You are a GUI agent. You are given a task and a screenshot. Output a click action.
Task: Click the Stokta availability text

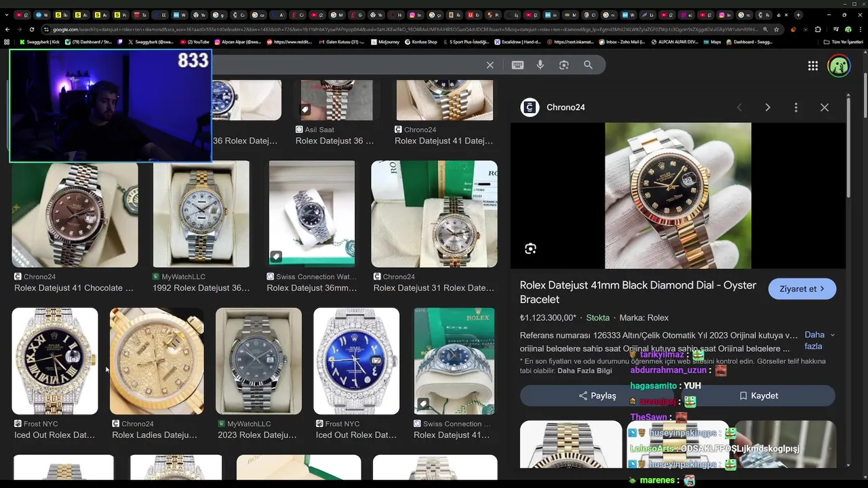click(598, 318)
